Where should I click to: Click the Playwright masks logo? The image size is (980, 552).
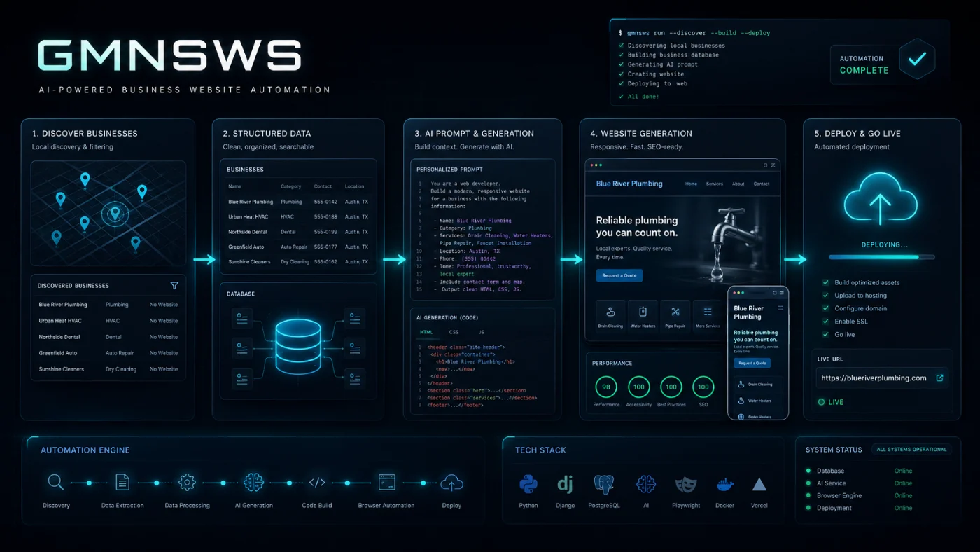(x=686, y=485)
